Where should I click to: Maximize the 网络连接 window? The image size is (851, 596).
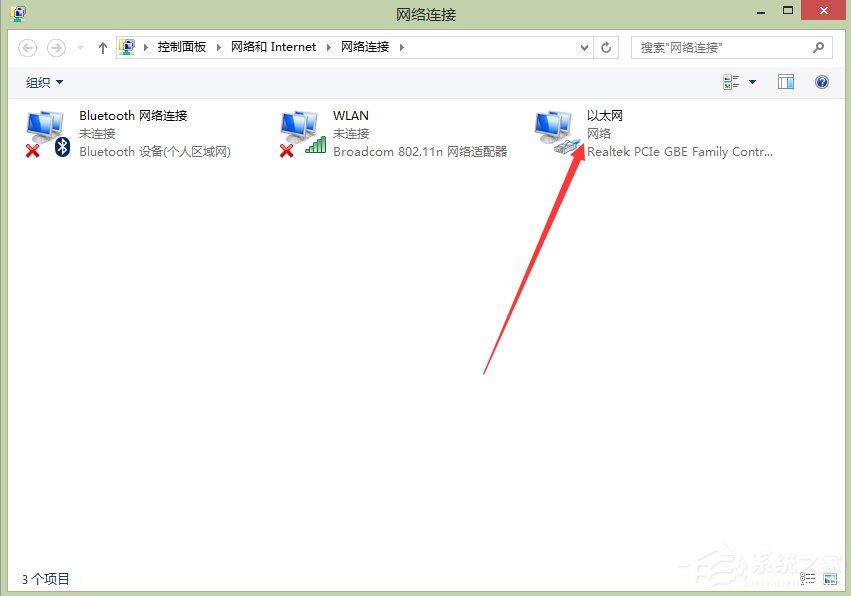coord(788,10)
